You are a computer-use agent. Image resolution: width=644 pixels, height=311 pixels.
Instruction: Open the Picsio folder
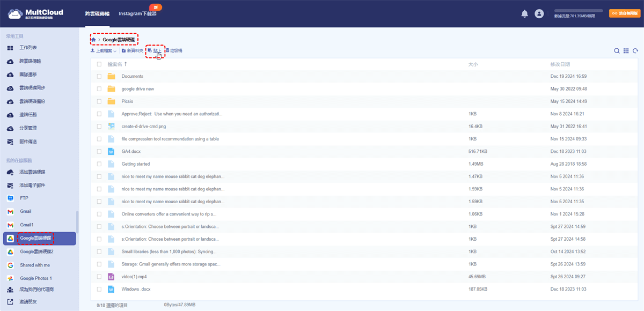pos(128,101)
